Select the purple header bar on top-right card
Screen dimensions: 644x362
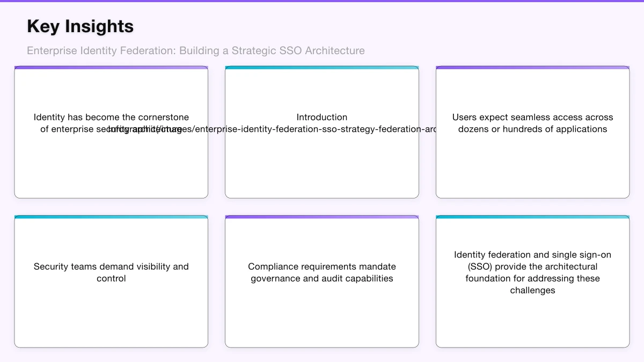point(532,68)
